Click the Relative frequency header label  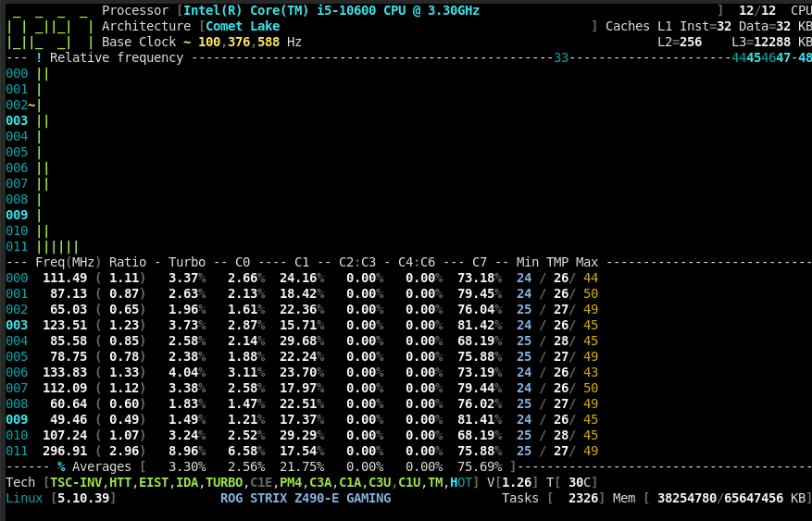point(117,57)
